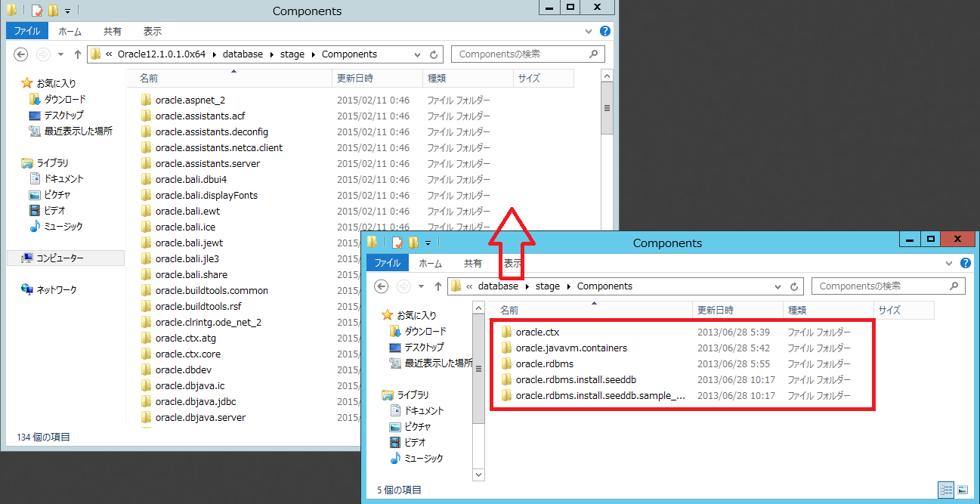The height and width of the screenshot is (504, 980).
Task: Open the address bar history dropdown in the front window
Action: tap(778, 286)
